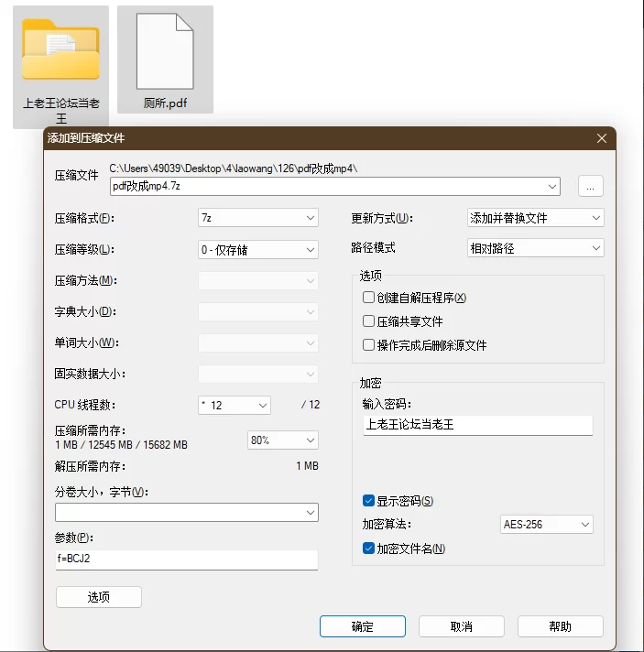Select the 上老王论坛当老王 folder icon

[x=60, y=49]
